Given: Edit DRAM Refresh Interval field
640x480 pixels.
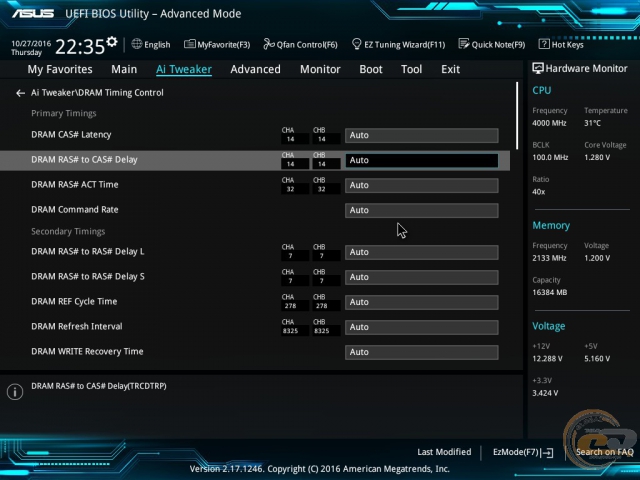Looking at the screenshot, I should pyautogui.click(x=422, y=327).
